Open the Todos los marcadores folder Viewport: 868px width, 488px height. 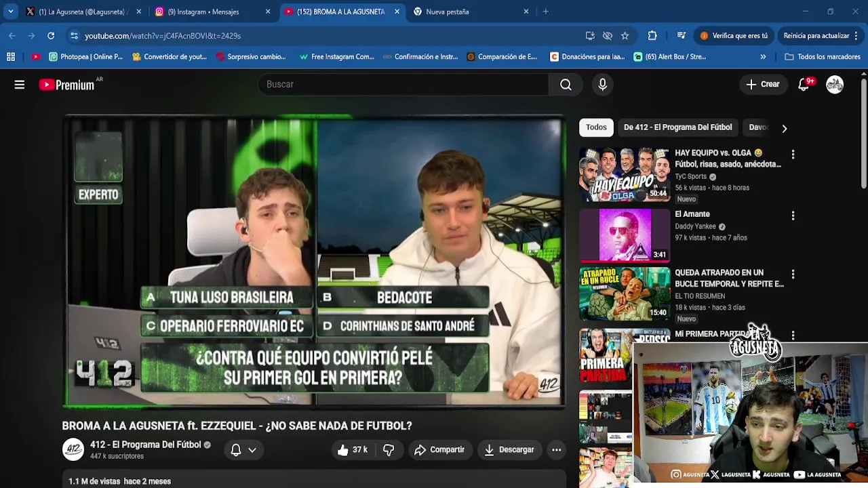pos(822,57)
